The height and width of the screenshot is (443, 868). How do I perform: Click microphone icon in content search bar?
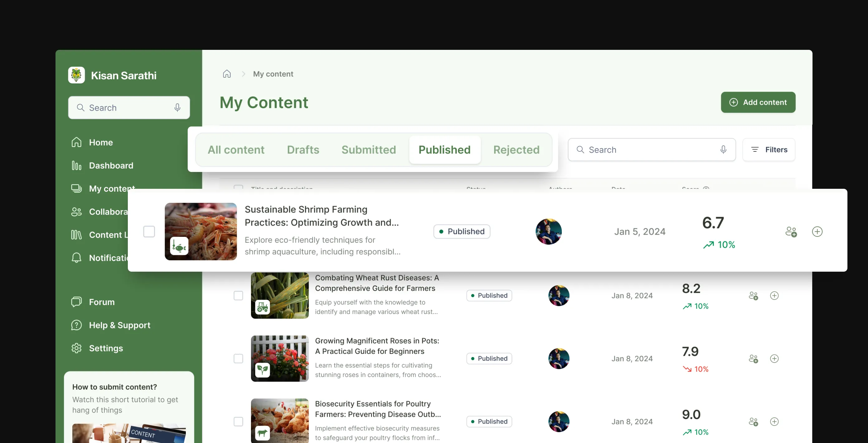pos(723,150)
